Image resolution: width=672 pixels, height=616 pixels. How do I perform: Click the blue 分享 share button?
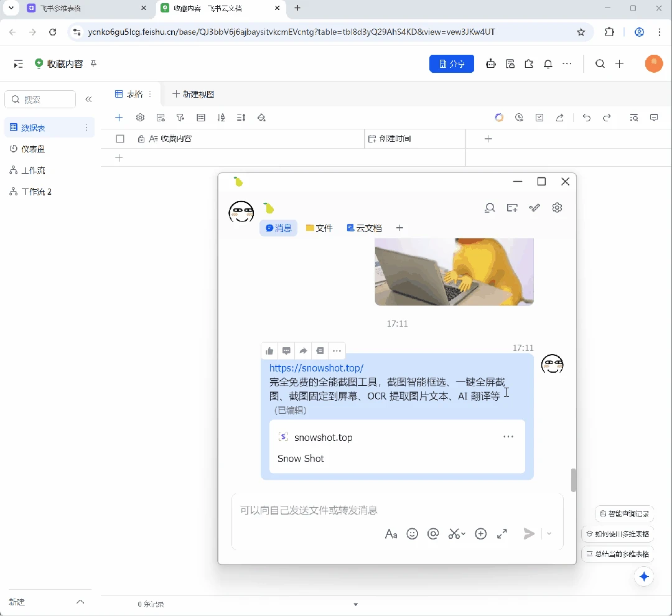(451, 64)
